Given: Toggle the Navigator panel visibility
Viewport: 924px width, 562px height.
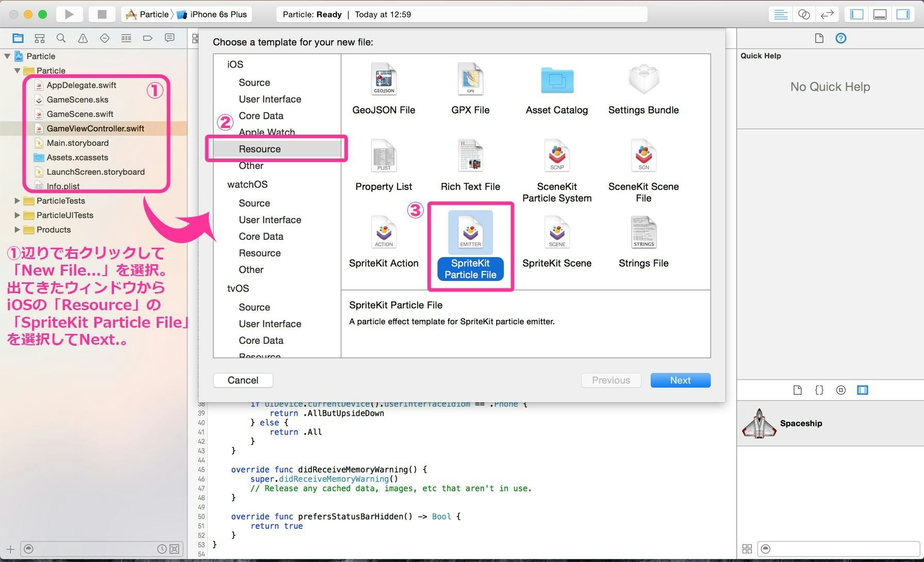Looking at the screenshot, I should [856, 14].
